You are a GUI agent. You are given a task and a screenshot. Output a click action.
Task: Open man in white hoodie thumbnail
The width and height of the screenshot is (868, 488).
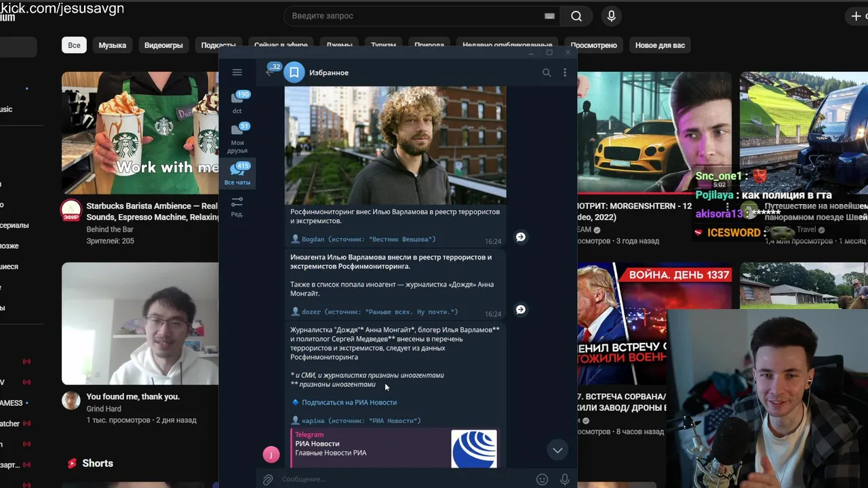tap(140, 323)
